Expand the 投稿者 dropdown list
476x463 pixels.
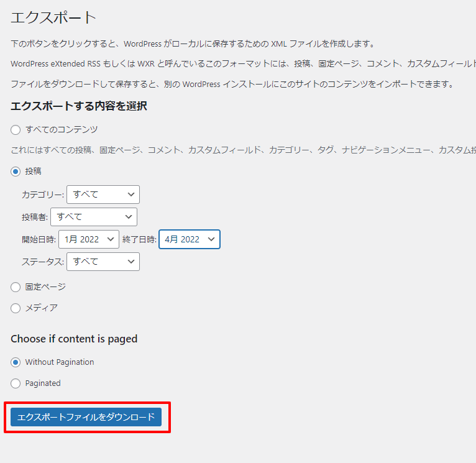[94, 217]
